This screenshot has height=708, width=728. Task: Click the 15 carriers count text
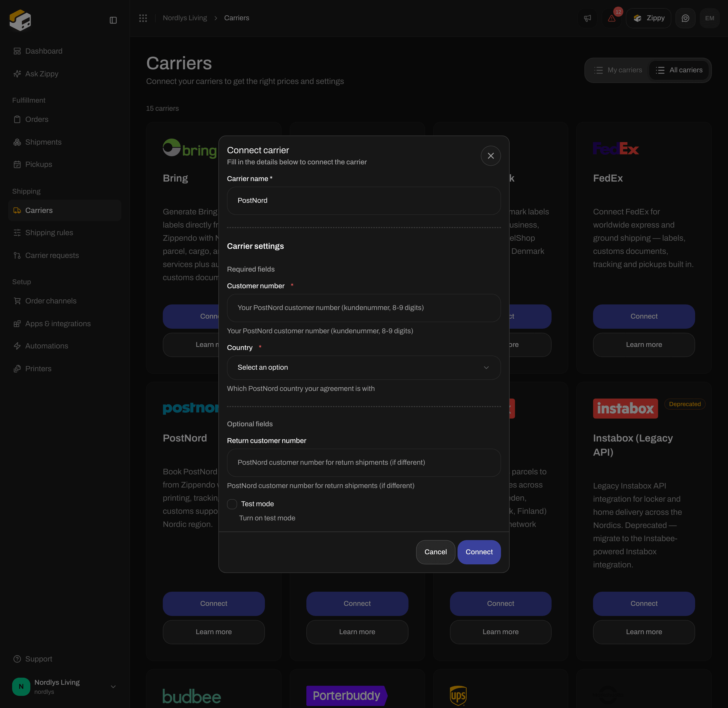click(162, 108)
